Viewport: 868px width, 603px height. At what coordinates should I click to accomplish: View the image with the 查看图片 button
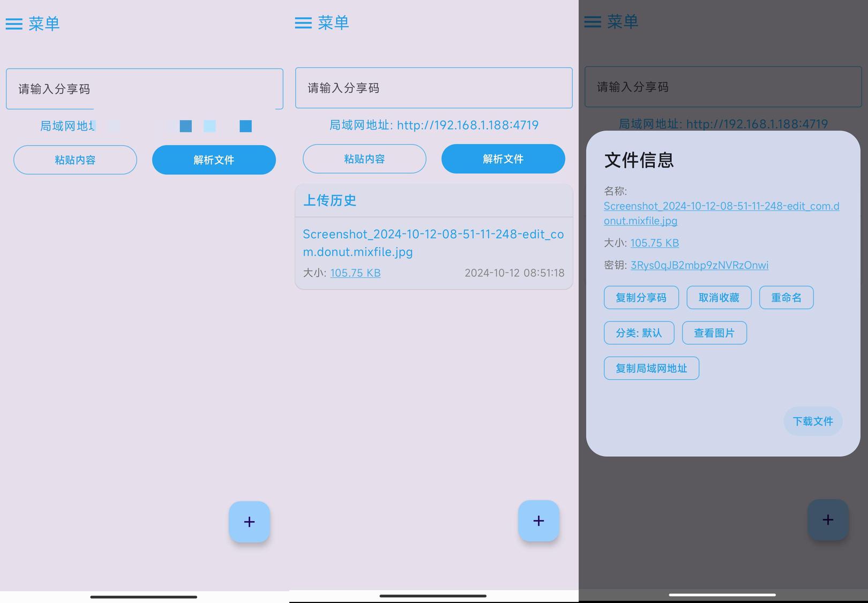pyautogui.click(x=714, y=333)
